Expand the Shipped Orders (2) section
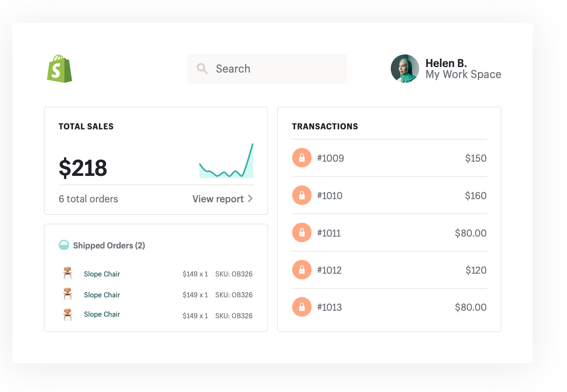567x392 pixels. coord(109,245)
